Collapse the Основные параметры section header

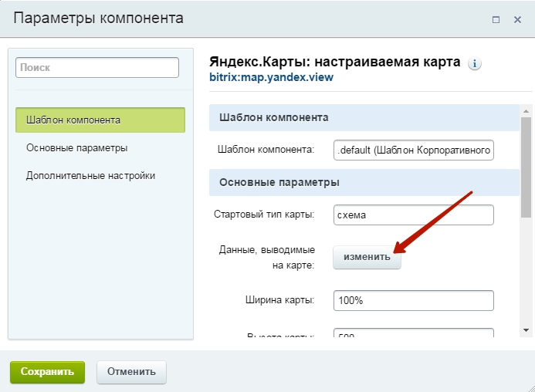pos(364,183)
